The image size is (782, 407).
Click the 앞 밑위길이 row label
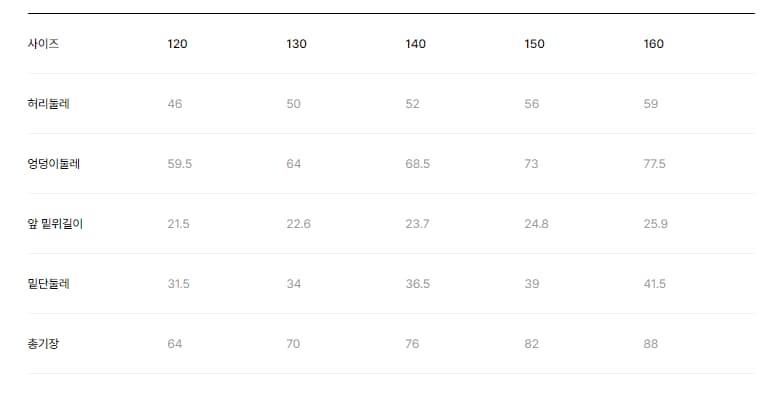[x=55, y=223]
